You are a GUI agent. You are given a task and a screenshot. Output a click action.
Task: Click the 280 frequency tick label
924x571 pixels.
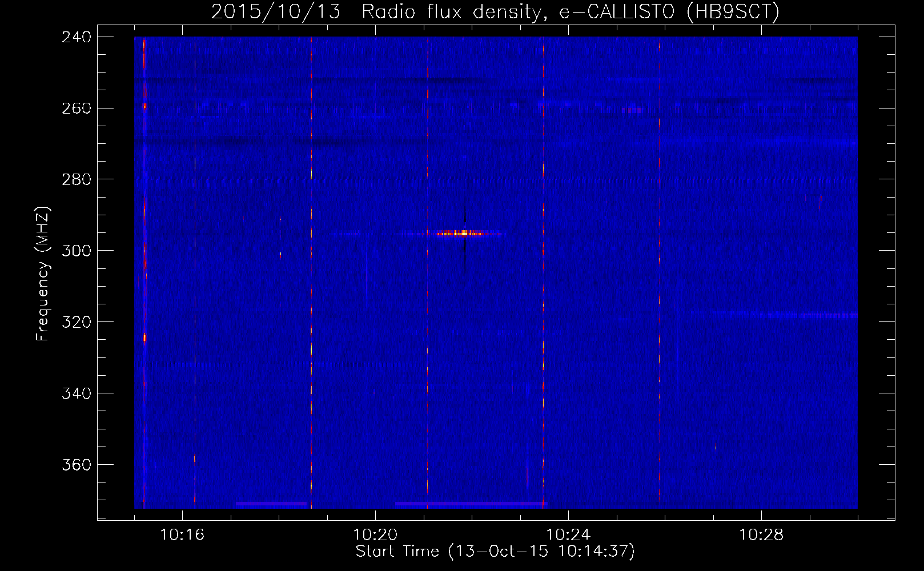[x=77, y=180]
